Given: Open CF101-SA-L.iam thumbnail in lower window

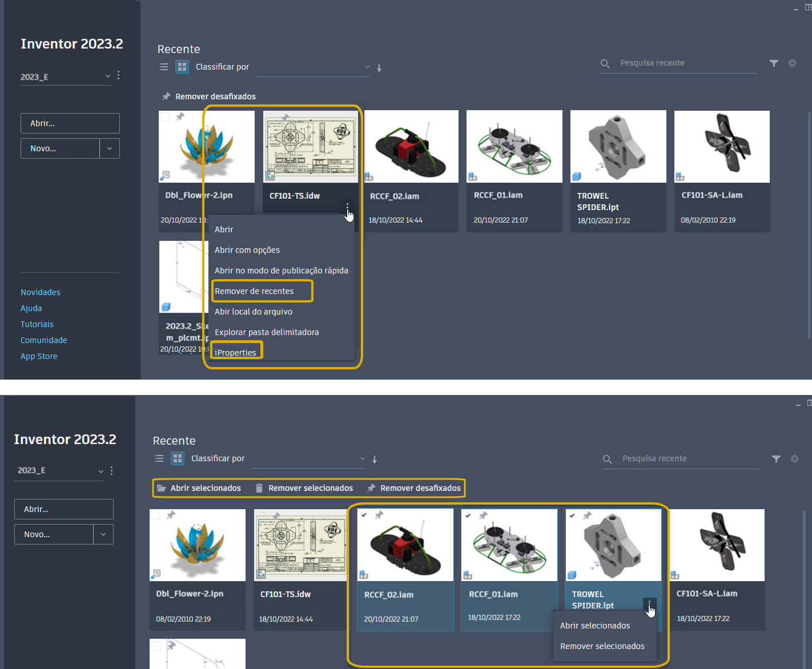Looking at the screenshot, I should (x=717, y=545).
